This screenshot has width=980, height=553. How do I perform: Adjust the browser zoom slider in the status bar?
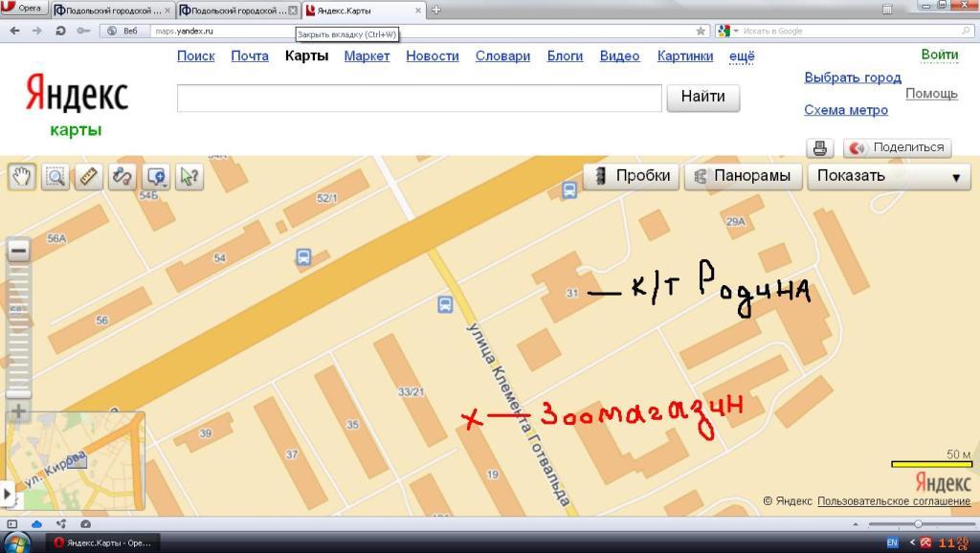point(918,524)
